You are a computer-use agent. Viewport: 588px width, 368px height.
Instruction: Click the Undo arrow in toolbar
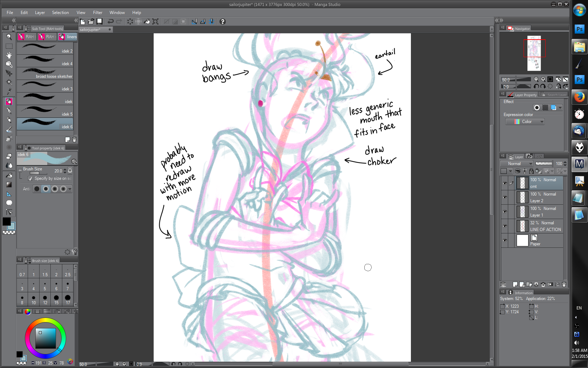(x=111, y=21)
